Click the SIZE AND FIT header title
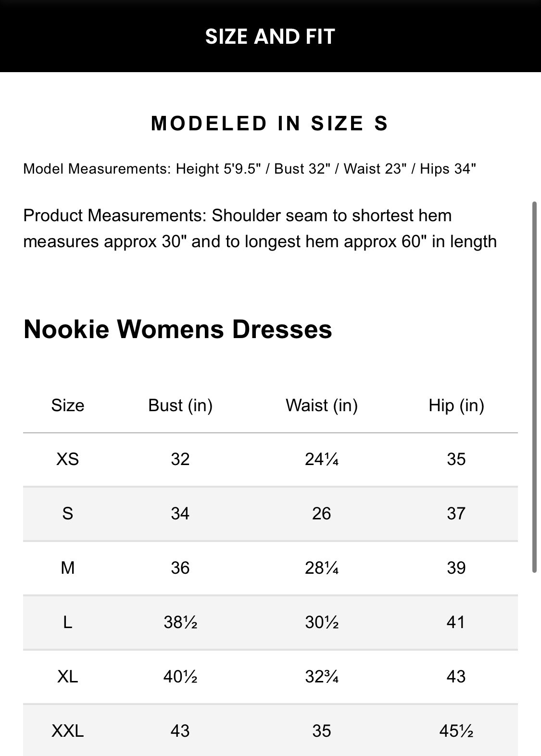This screenshot has height=756, width=541. coord(270,37)
